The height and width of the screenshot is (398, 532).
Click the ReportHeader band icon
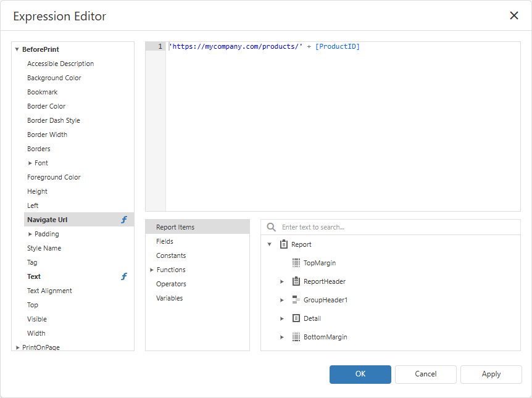point(296,281)
